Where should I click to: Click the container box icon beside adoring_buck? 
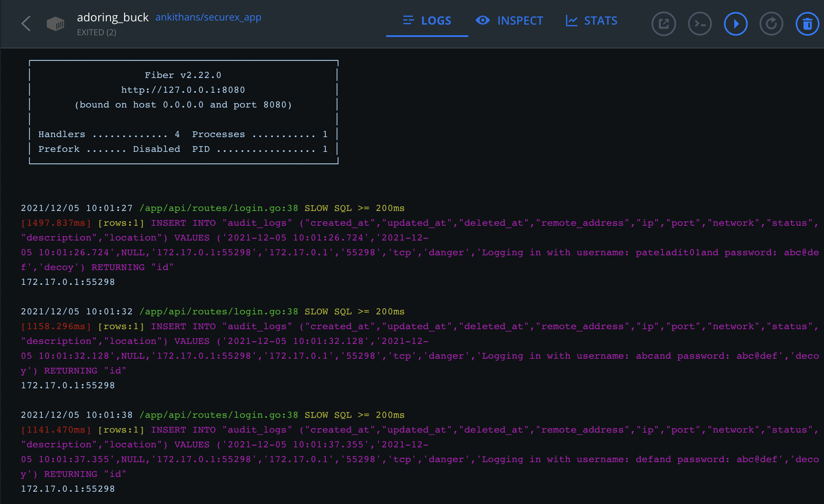[x=55, y=24]
